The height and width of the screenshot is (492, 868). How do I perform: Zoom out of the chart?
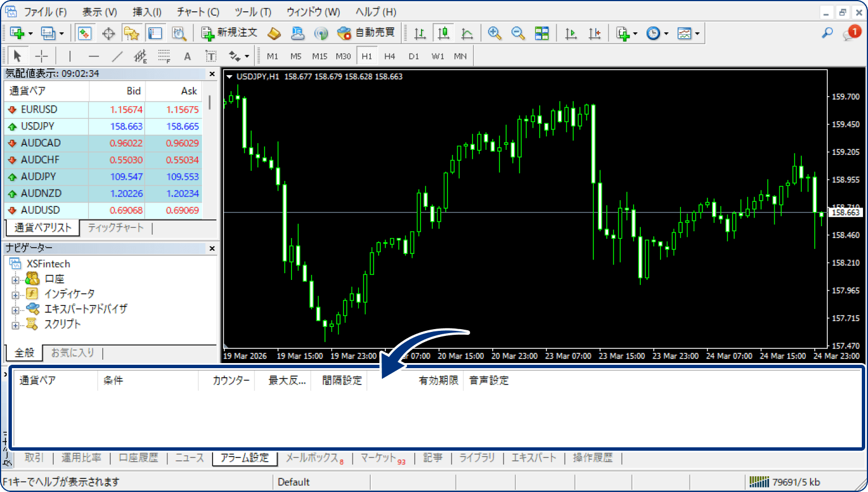(518, 33)
